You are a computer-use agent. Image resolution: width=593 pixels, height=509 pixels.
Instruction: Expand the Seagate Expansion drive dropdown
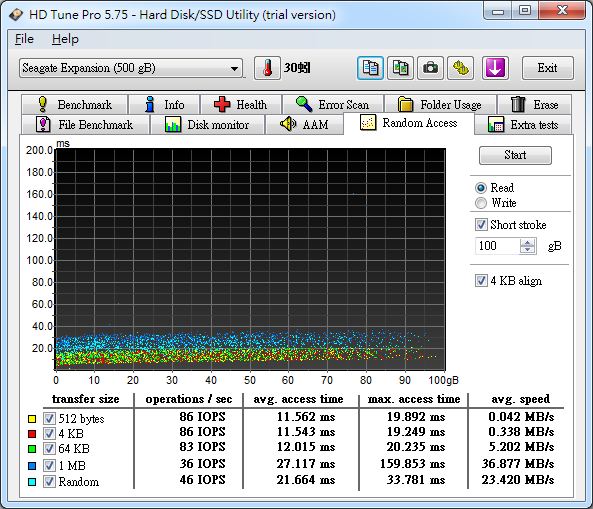131,68
